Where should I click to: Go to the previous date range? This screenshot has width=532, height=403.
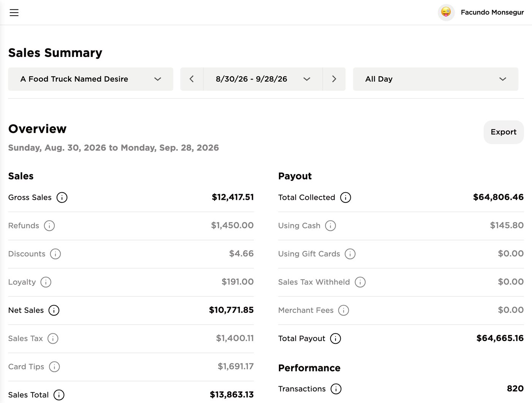pyautogui.click(x=192, y=79)
